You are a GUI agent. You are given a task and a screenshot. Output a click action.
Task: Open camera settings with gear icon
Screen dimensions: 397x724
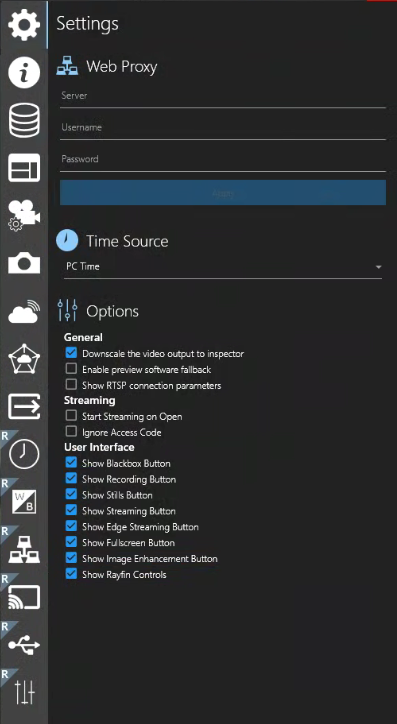(24, 215)
